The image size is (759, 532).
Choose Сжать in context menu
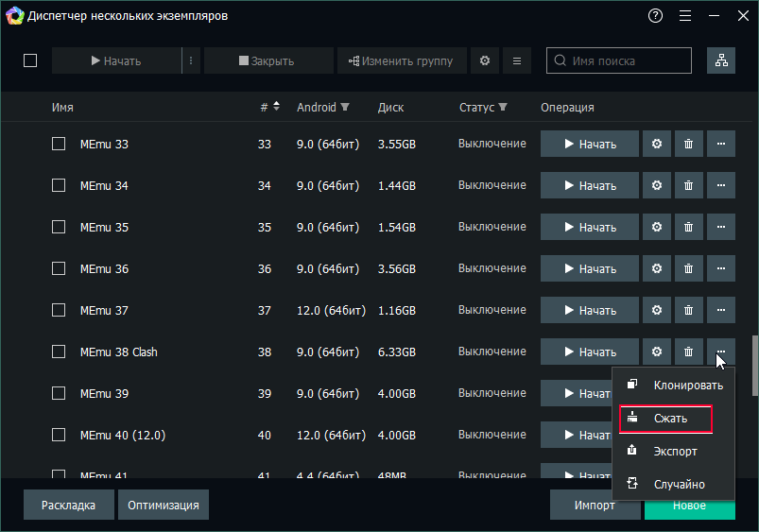click(x=665, y=419)
